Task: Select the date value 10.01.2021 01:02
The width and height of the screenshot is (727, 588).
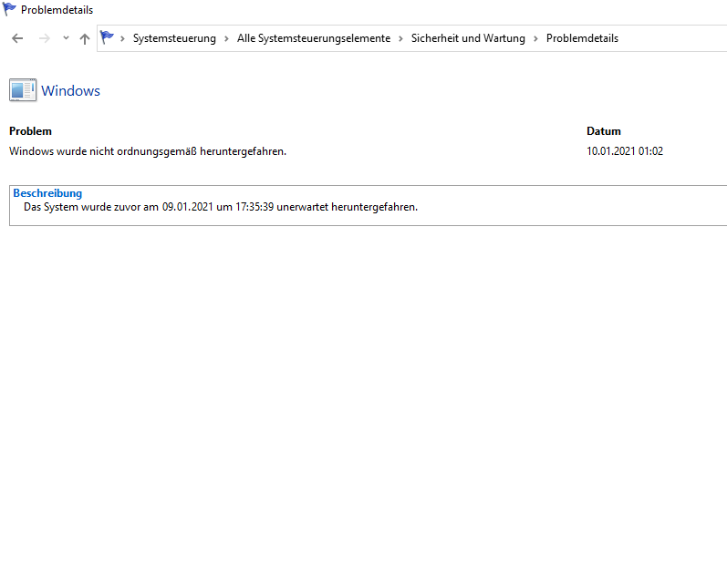Action: pyautogui.click(x=625, y=151)
